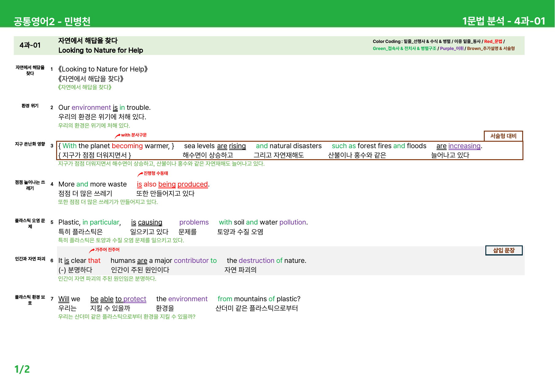Click the purple legend entry 'Purple_어휘'
The image size is (555, 392).
[x=452, y=48]
